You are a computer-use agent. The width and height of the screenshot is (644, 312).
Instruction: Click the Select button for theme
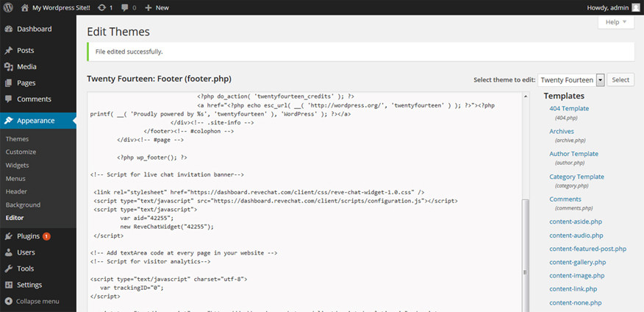[x=620, y=79]
